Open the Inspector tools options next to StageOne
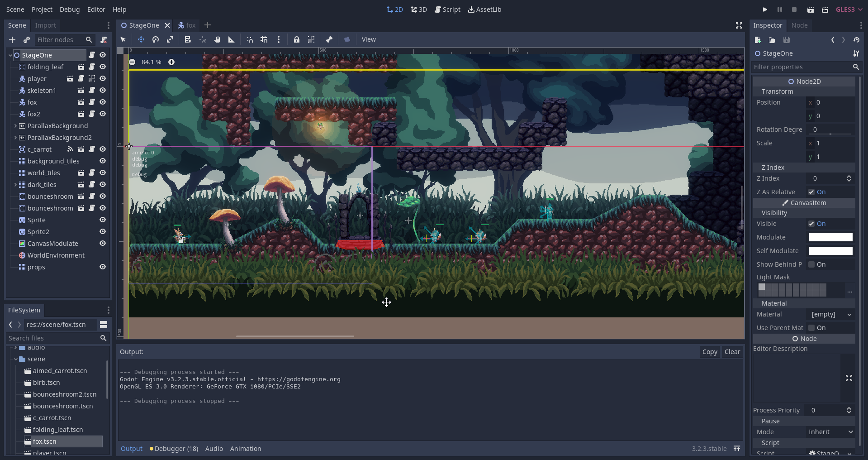The image size is (868, 460). [856, 53]
